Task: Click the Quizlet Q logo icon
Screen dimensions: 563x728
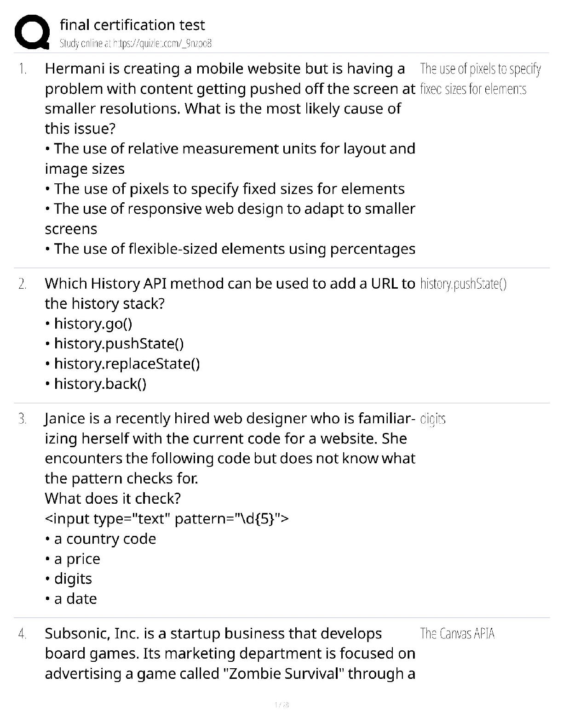Action: [x=32, y=32]
